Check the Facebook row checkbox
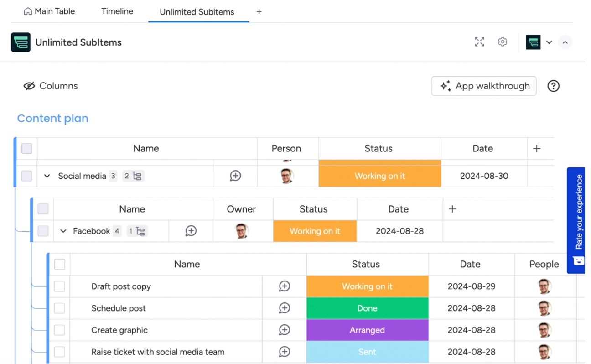 (43, 231)
